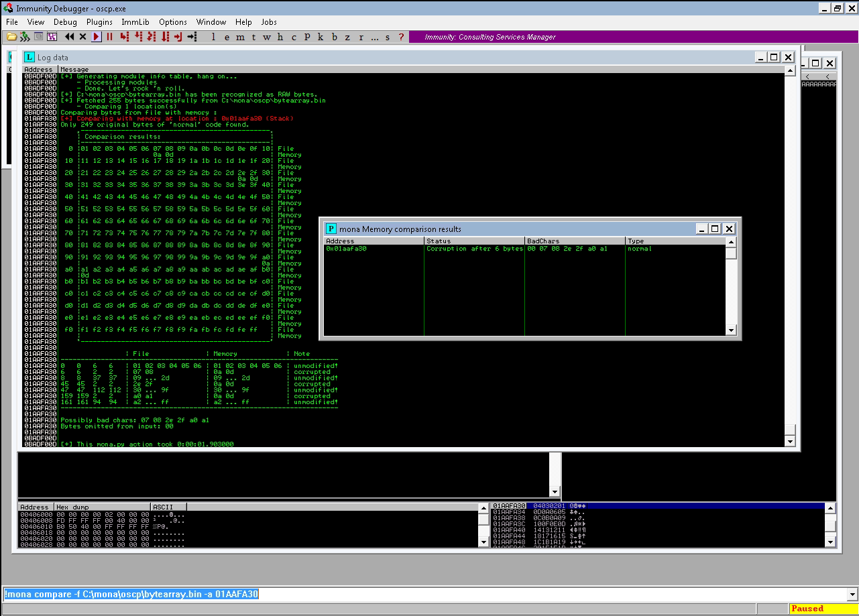This screenshot has width=859, height=616.
Task: Click the Trace into icon
Action: pos(152,36)
